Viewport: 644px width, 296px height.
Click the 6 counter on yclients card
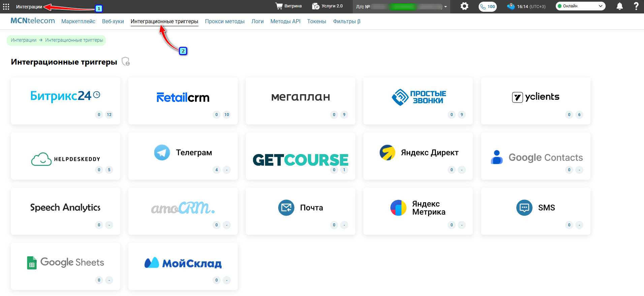click(x=579, y=115)
